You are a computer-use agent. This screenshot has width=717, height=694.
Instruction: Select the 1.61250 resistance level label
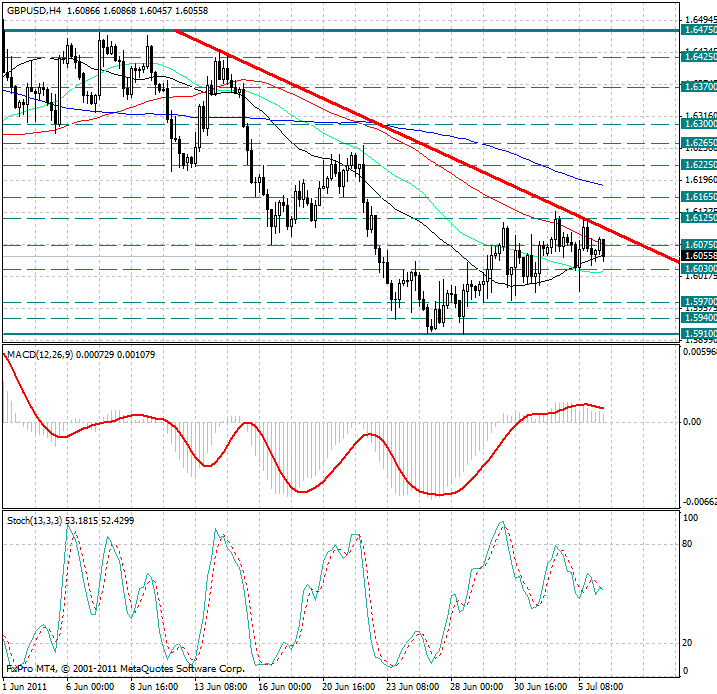(698, 217)
